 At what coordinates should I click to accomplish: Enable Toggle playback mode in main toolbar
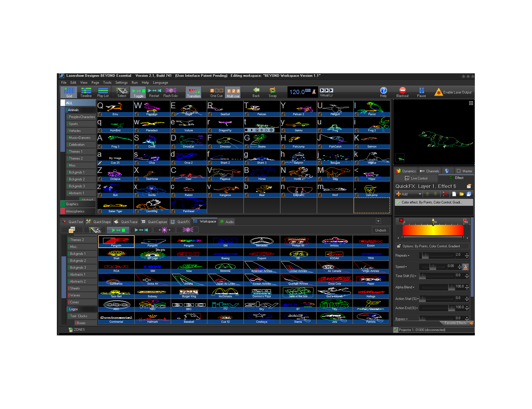[138, 92]
